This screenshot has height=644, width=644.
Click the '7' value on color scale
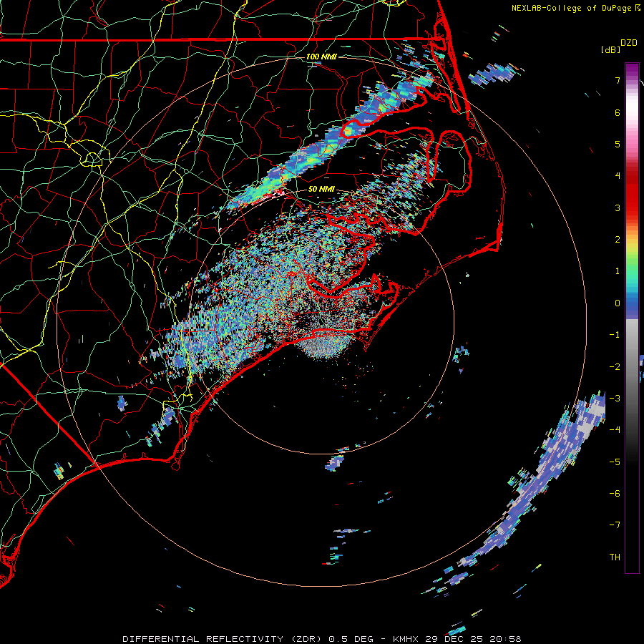click(x=618, y=80)
